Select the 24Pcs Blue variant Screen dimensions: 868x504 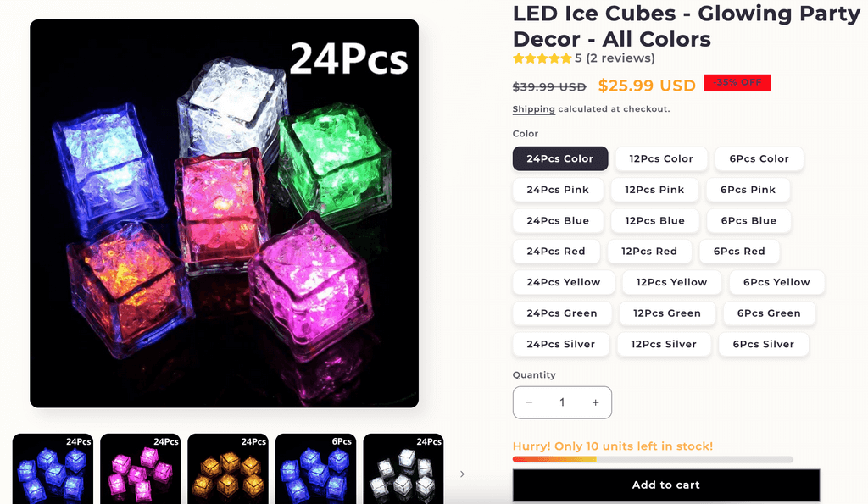point(558,221)
